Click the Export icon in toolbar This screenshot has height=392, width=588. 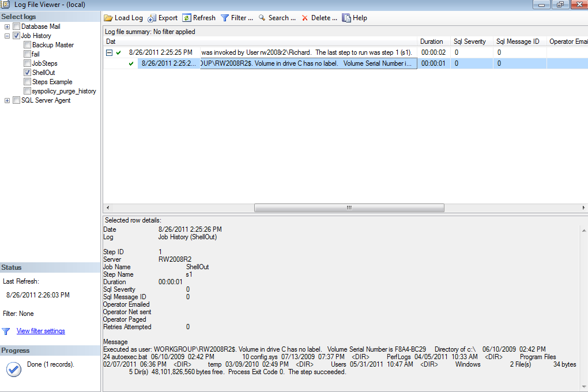pyautogui.click(x=152, y=18)
